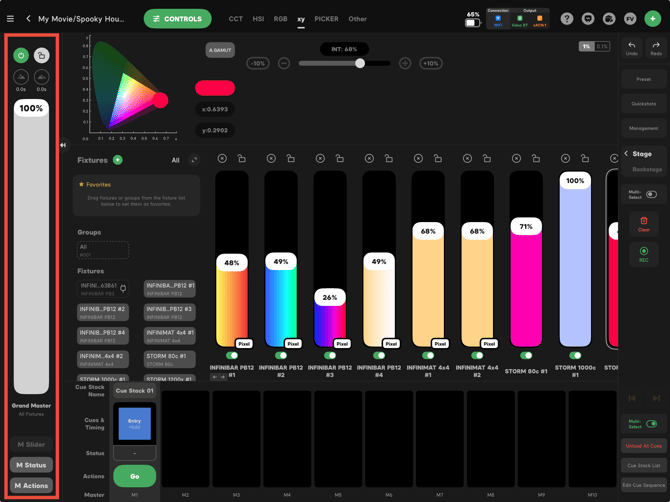Click lock icon above STORM 1000c #1
The height and width of the screenshot is (502, 670).
pyautogui.click(x=585, y=159)
